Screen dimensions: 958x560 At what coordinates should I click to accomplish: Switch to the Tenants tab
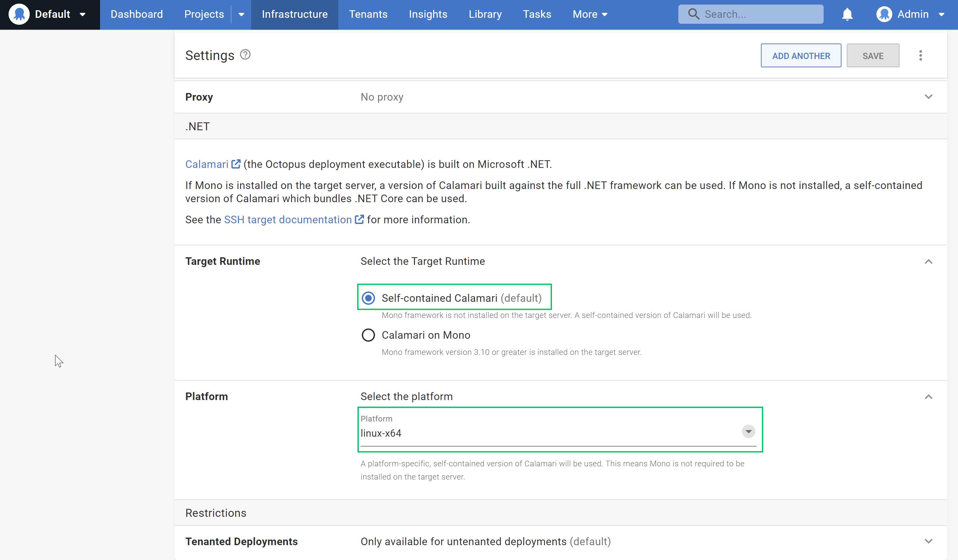pos(368,14)
